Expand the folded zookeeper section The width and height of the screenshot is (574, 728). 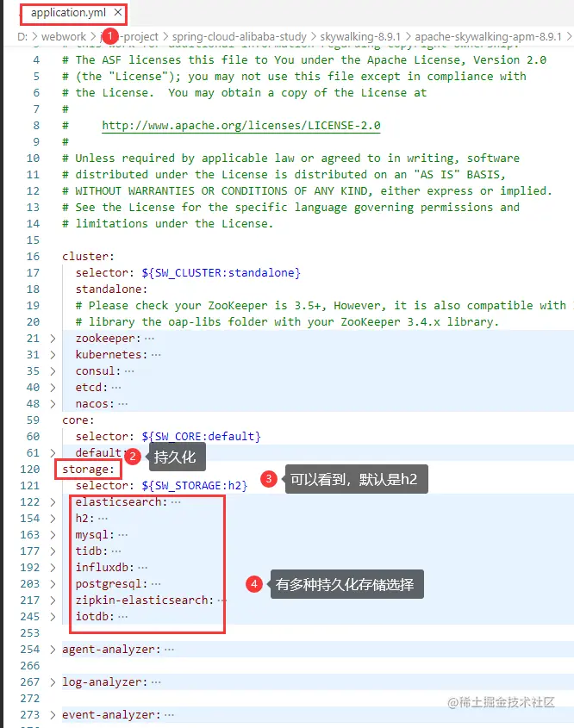[53, 339]
